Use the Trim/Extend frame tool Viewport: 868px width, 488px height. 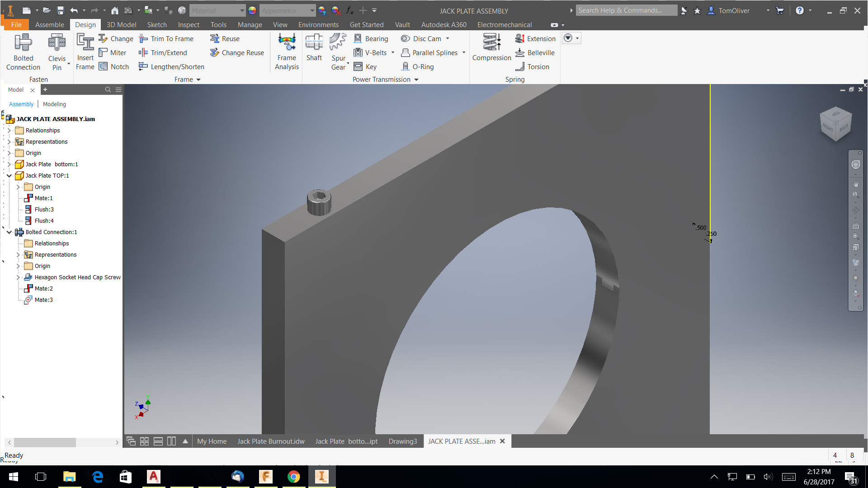pyautogui.click(x=163, y=53)
